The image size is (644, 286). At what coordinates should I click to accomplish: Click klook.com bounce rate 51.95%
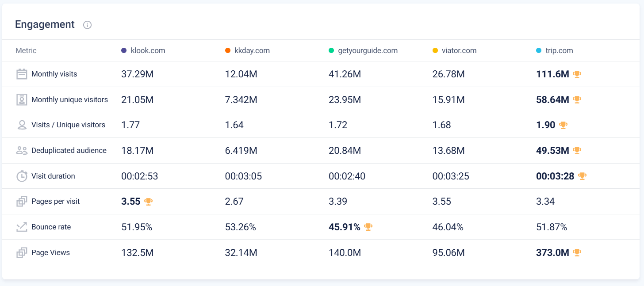137,227
